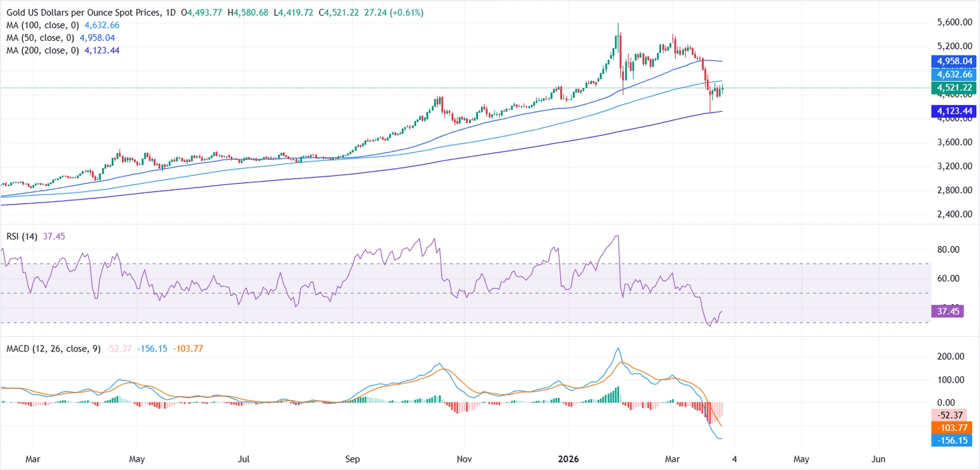Click the RSI value 37.45 tag
Image resolution: width=980 pixels, height=470 pixels.
coord(950,312)
